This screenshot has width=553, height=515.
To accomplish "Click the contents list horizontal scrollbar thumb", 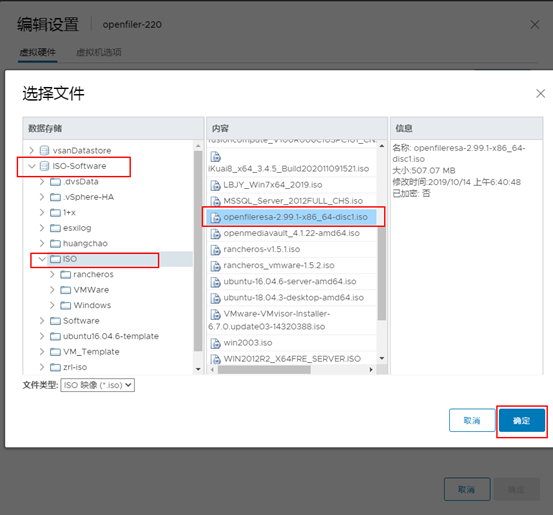I will [x=264, y=370].
